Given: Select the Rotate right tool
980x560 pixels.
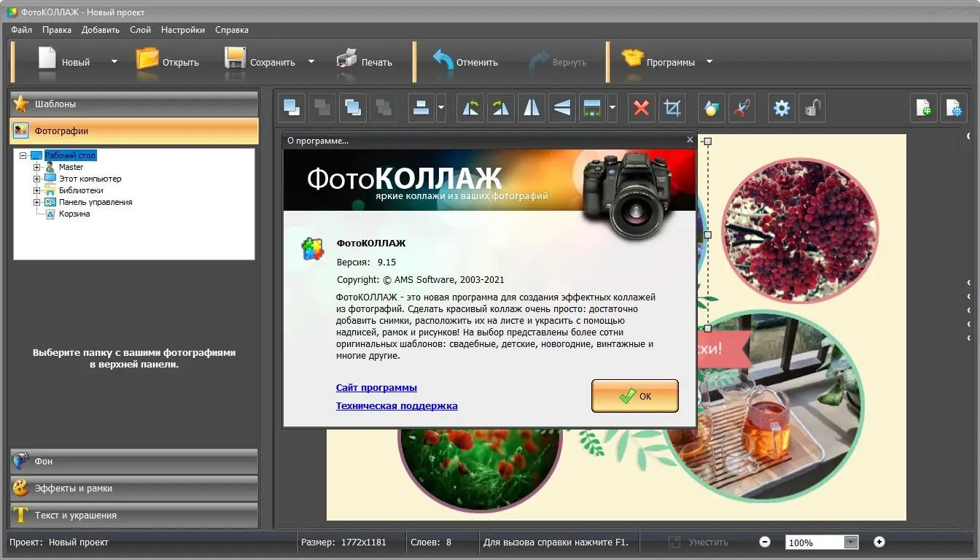Looking at the screenshot, I should click(500, 107).
